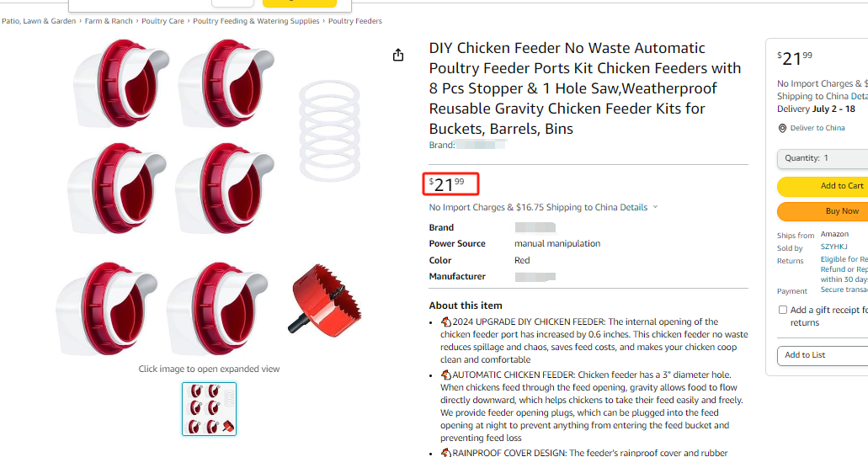Open the Poultry Care breadcrumb link
The width and height of the screenshot is (868, 457).
[162, 21]
